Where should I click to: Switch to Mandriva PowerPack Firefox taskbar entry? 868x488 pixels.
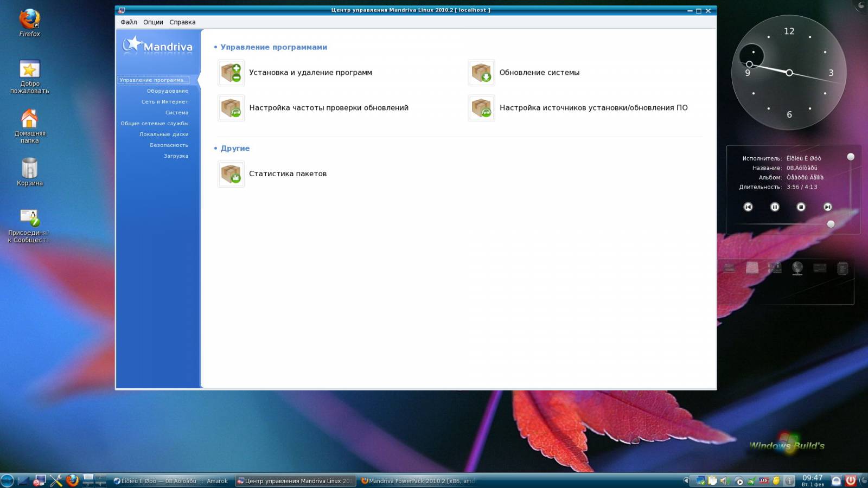419,481
